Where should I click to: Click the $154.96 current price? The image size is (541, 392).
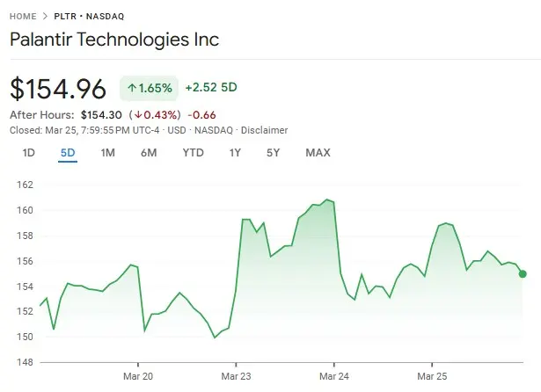(x=58, y=88)
